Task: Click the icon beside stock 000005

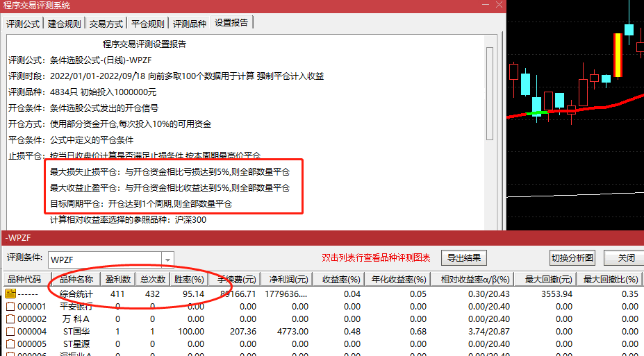Action: (x=10, y=344)
